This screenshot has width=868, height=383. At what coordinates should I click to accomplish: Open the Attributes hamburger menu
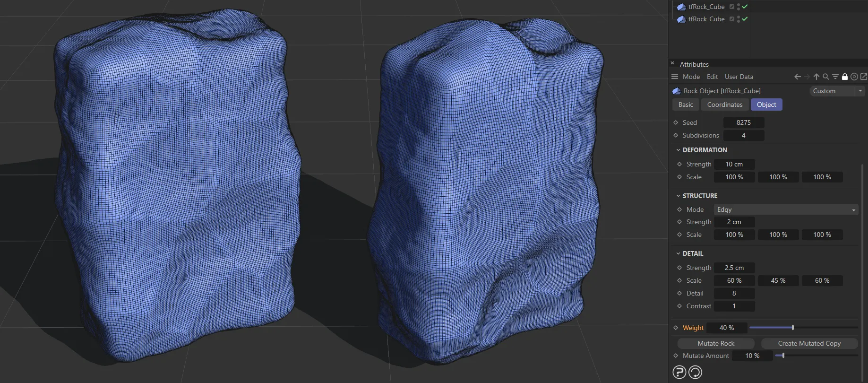(x=675, y=77)
